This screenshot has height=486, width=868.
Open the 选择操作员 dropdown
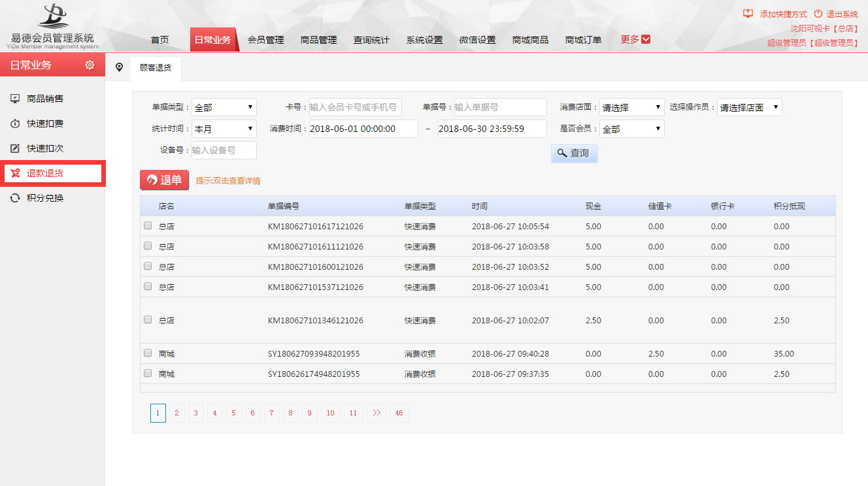[x=750, y=107]
